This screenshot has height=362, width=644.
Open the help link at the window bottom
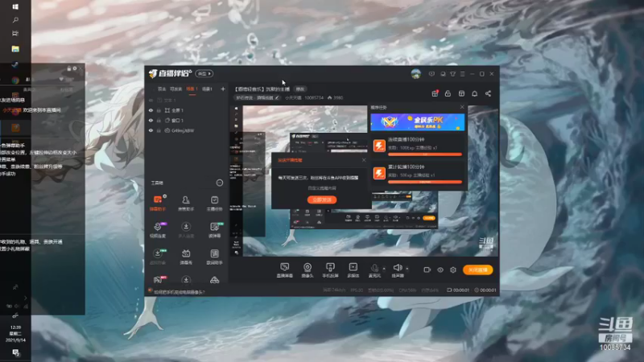point(179,292)
